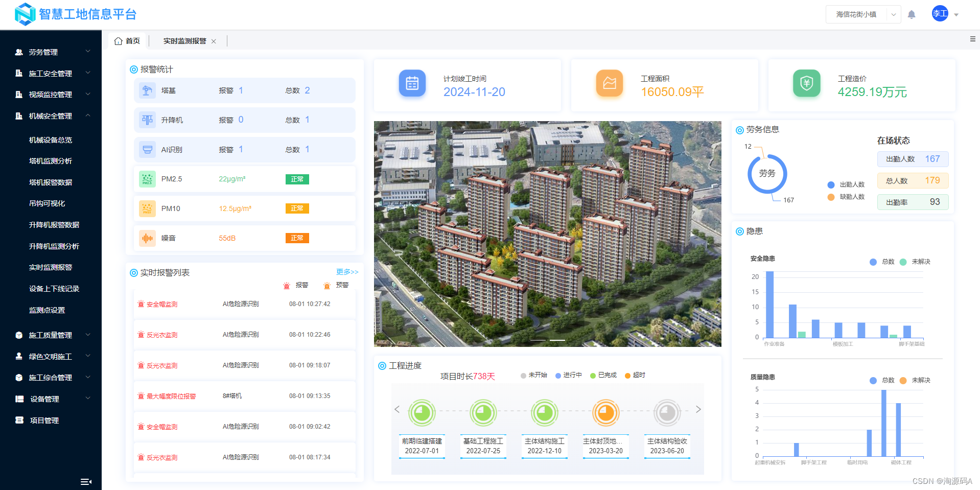Image resolution: width=980 pixels, height=490 pixels.
Task: Switch to the 首页 tab
Action: [127, 41]
